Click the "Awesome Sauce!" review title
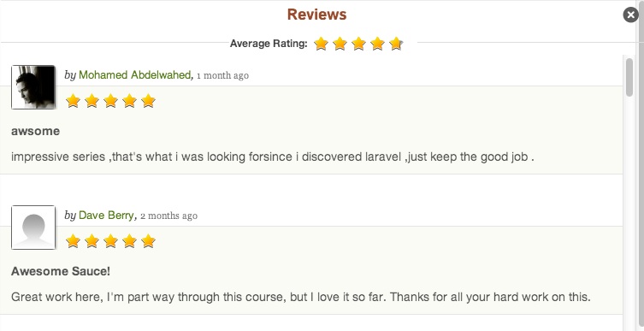 pyautogui.click(x=61, y=271)
